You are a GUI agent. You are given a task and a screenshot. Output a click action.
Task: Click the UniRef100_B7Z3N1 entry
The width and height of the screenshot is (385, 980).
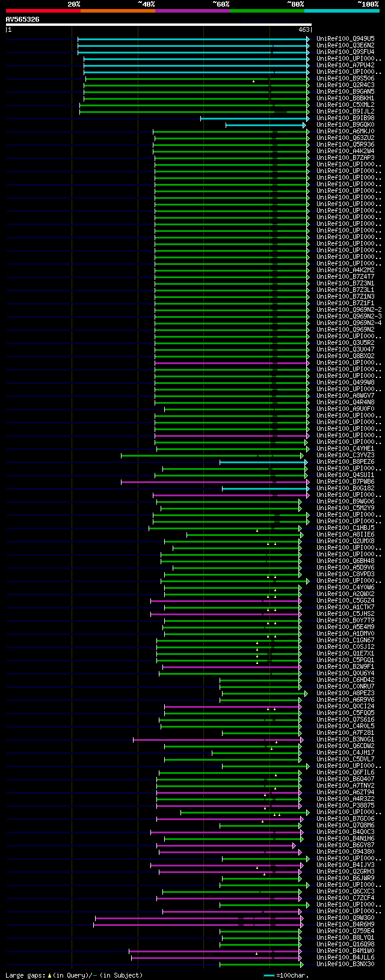coord(345,283)
